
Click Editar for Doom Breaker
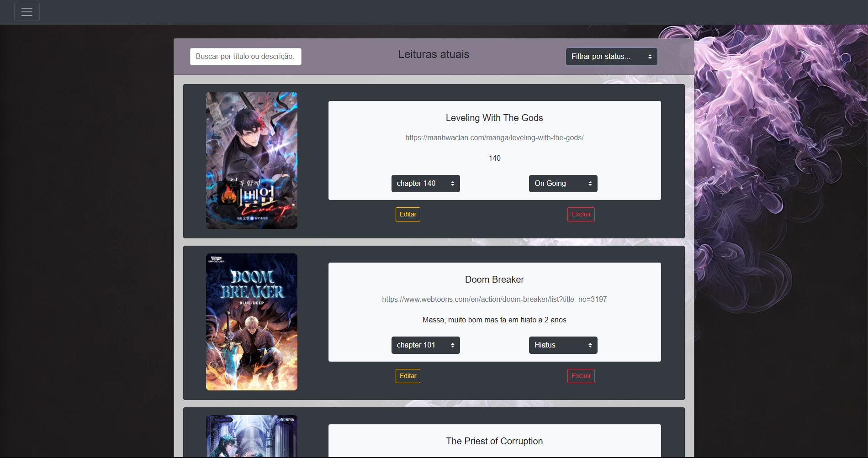coord(408,376)
